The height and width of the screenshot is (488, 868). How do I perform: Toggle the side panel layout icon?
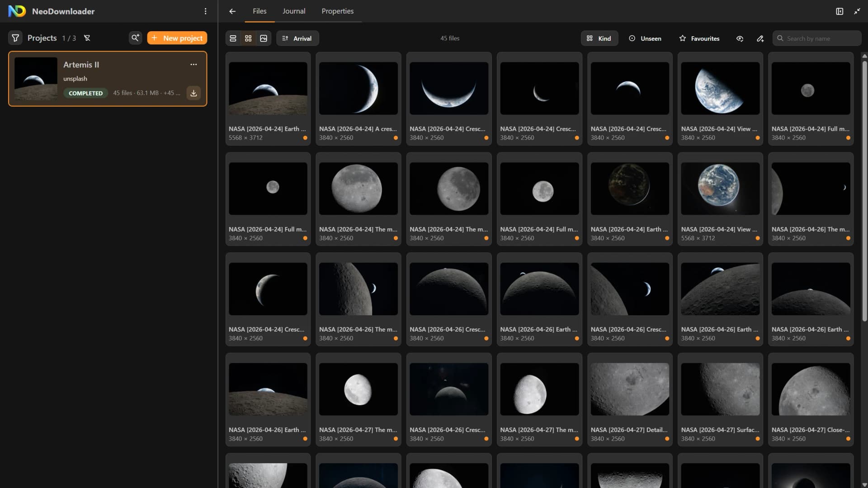point(840,11)
